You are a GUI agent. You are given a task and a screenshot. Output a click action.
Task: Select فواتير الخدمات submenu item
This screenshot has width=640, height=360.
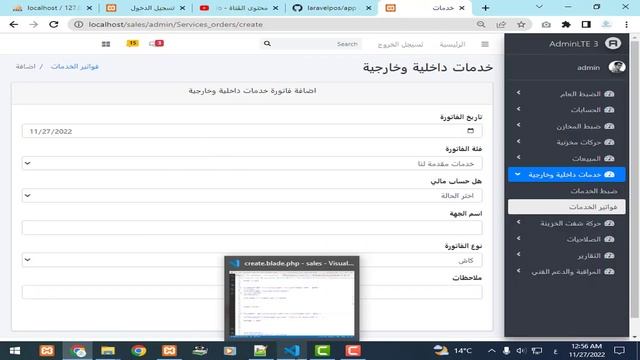(567, 207)
